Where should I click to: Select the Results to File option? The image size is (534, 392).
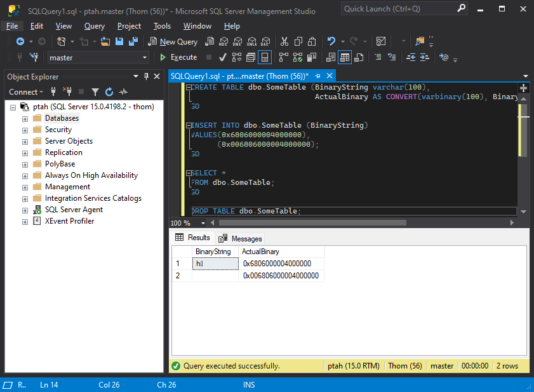click(x=359, y=57)
